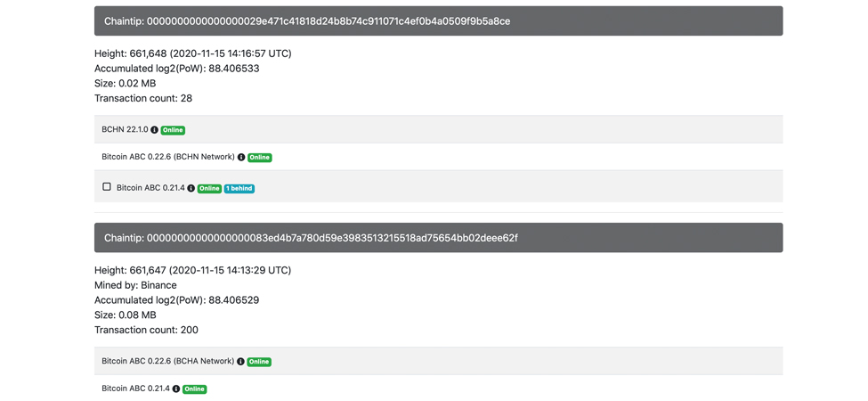The width and height of the screenshot is (868, 401).
Task: Click info icon for Bitcoin ABC 0.21.4 under height 661,647
Action: (176, 389)
